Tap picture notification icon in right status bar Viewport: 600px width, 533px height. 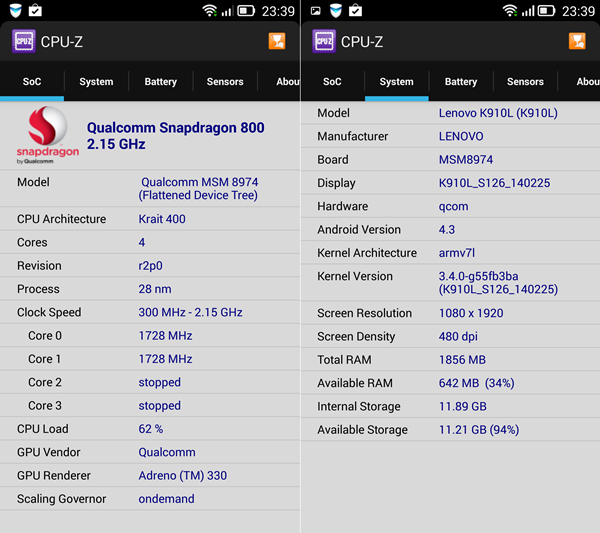point(316,11)
